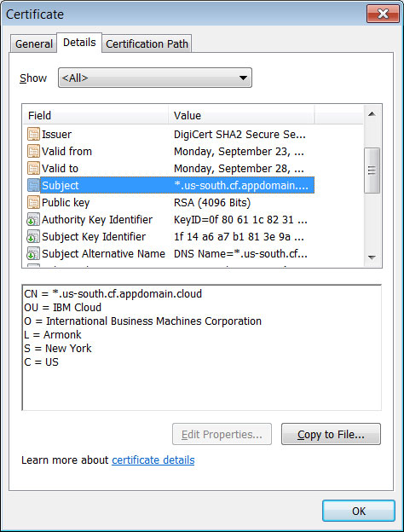This screenshot has width=404, height=532.
Task: Click the Subject Alternative Name extension icon
Action: 33,253
